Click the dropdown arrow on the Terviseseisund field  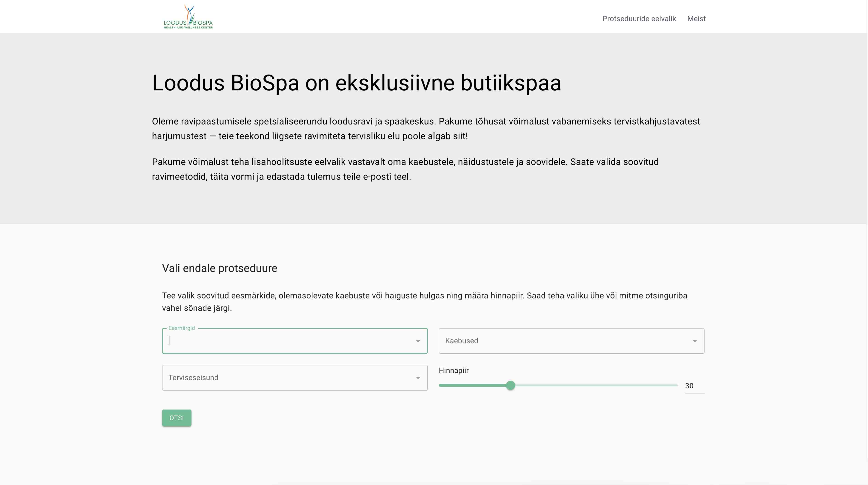click(x=417, y=378)
